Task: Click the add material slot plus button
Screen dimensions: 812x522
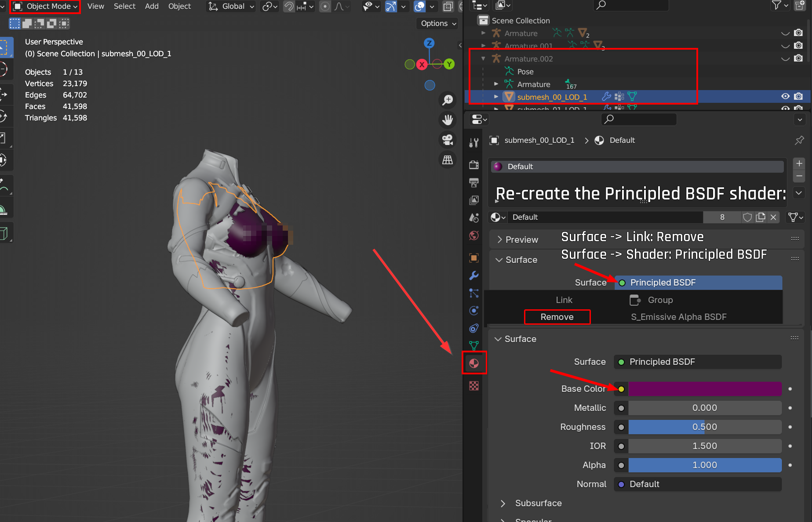Action: [x=799, y=163]
